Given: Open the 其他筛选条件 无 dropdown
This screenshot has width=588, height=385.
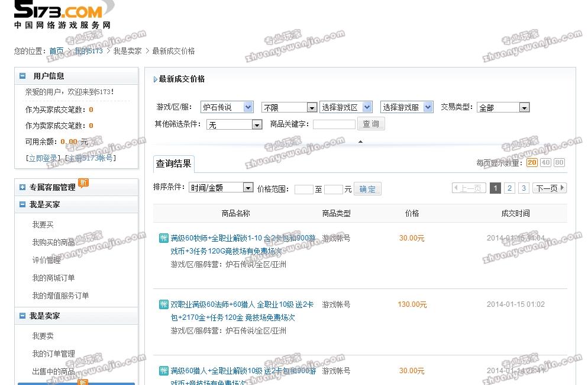Looking at the screenshot, I should pyautogui.click(x=234, y=125).
